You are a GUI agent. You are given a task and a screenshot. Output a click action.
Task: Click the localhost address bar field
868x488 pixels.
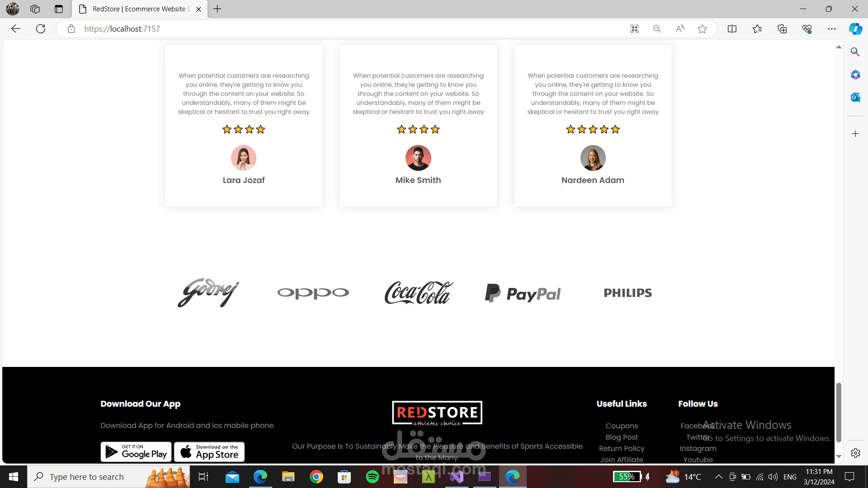click(x=316, y=29)
